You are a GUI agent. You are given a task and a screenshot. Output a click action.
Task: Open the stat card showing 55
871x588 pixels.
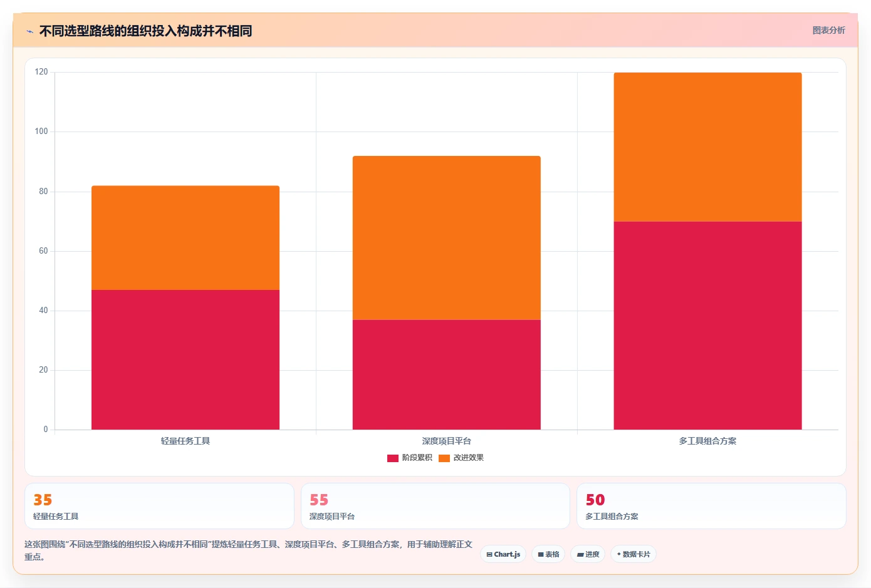[x=435, y=506]
